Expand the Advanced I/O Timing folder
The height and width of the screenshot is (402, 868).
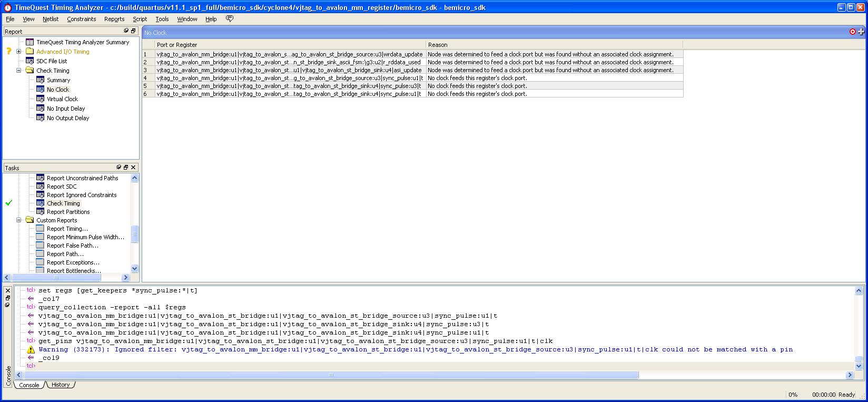(x=19, y=52)
